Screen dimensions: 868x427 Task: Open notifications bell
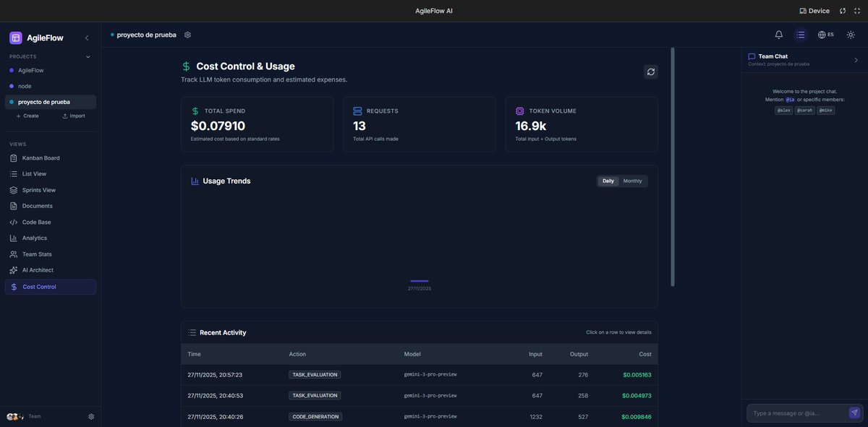point(779,35)
